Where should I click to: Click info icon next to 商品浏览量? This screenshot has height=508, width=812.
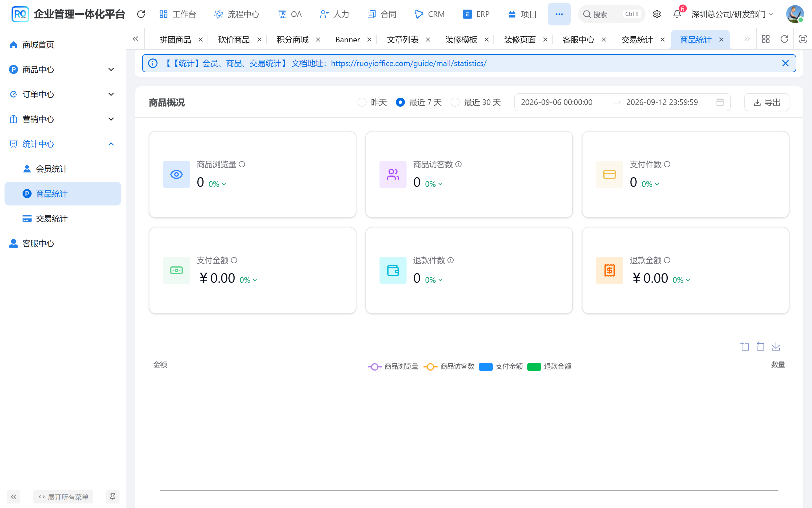click(x=242, y=164)
